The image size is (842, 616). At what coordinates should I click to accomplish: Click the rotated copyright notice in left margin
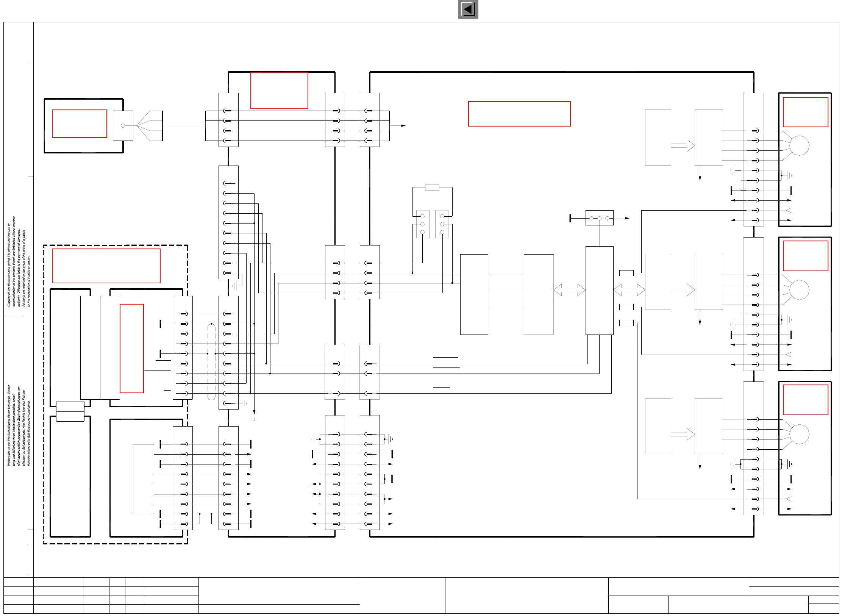tap(18, 261)
